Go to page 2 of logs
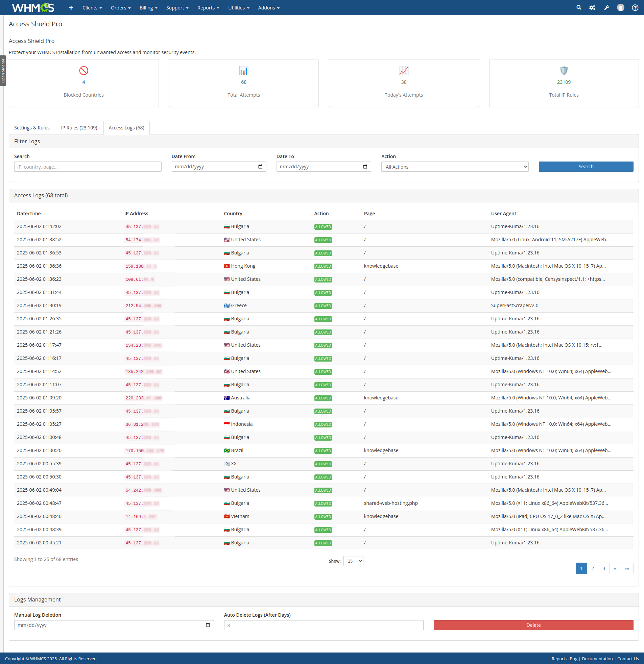This screenshot has width=644, height=664. pyautogui.click(x=593, y=568)
